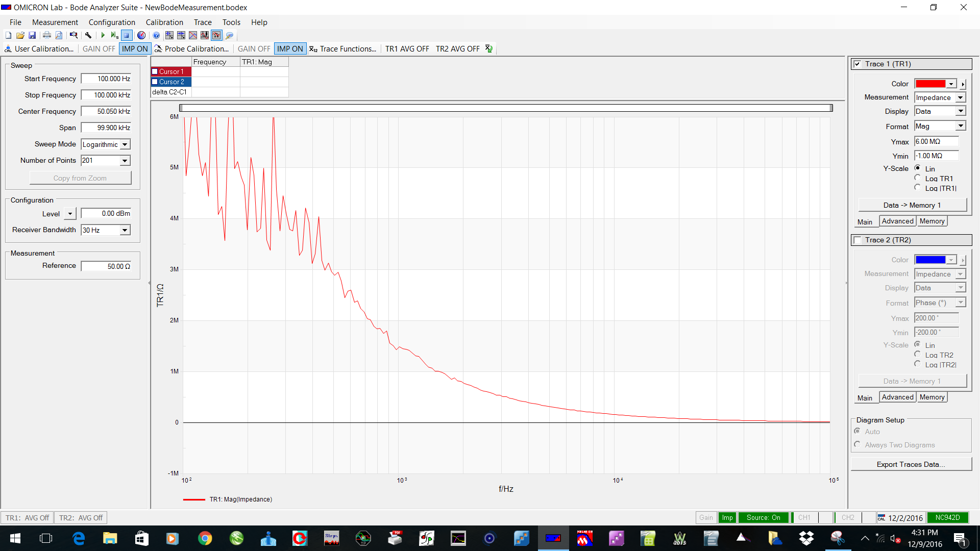Expand Trace 1 color dropdown arrow

pyautogui.click(x=951, y=84)
